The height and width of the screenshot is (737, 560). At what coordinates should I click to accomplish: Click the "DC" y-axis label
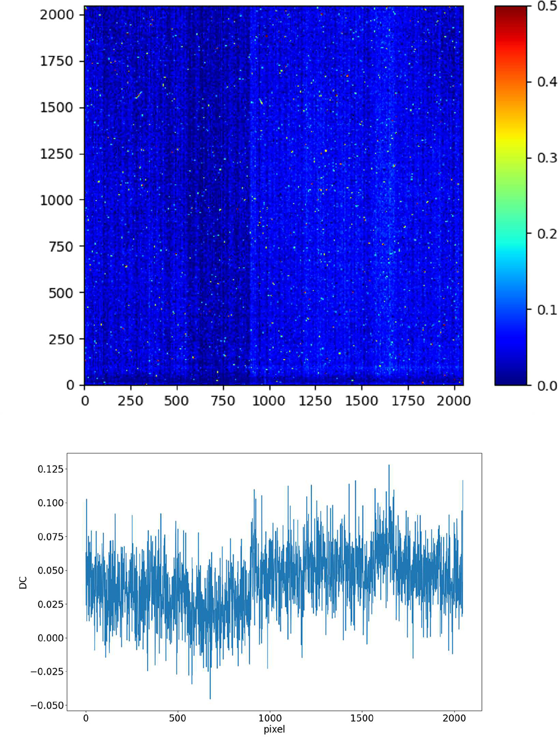pyautogui.click(x=23, y=583)
